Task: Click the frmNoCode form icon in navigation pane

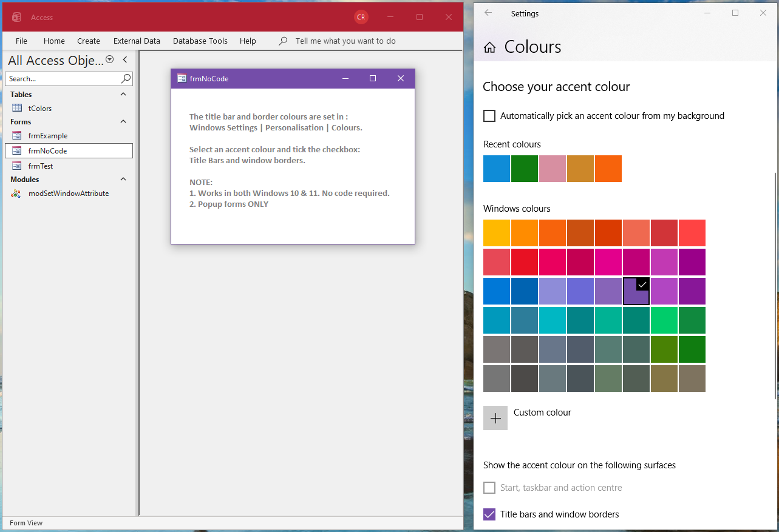Action: (x=17, y=151)
